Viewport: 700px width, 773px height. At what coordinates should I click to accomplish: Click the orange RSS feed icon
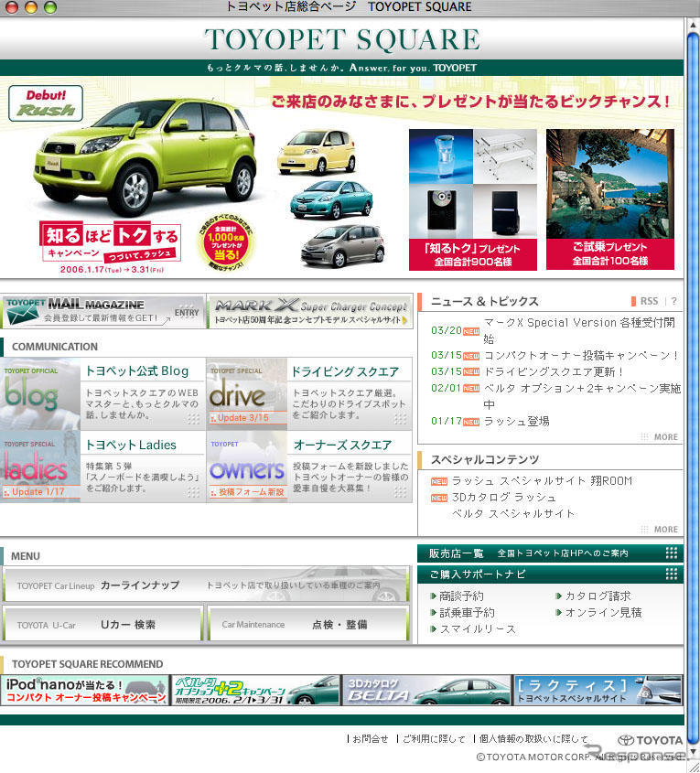pos(633,301)
